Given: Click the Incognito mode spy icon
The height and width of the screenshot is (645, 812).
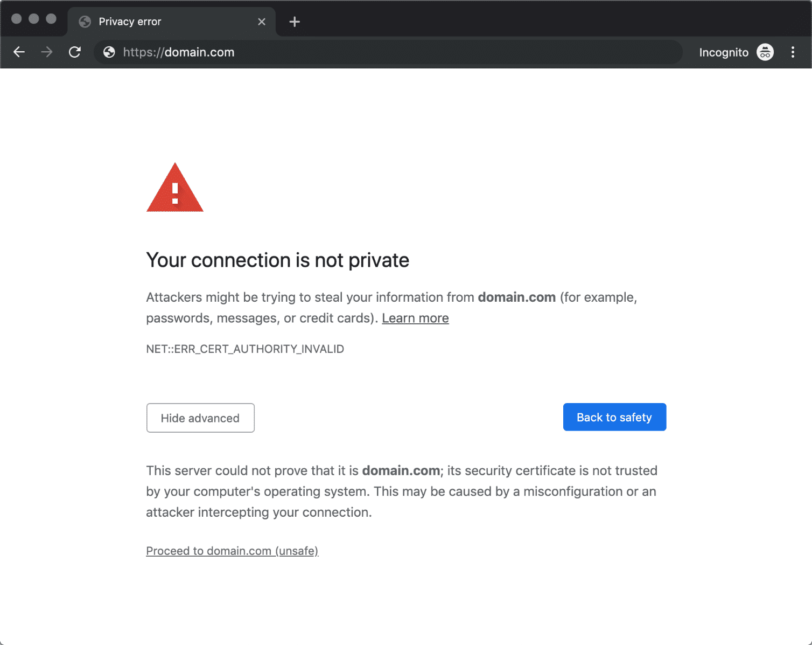Looking at the screenshot, I should [x=765, y=52].
